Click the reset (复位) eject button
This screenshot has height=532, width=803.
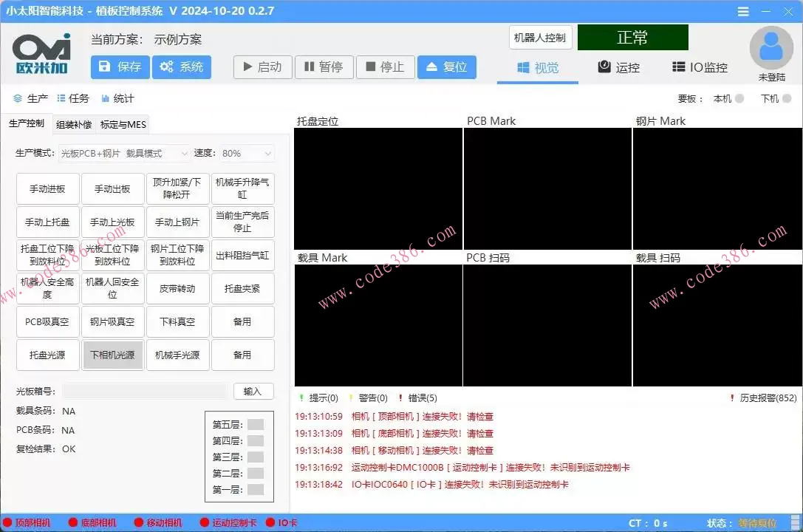tap(446, 67)
